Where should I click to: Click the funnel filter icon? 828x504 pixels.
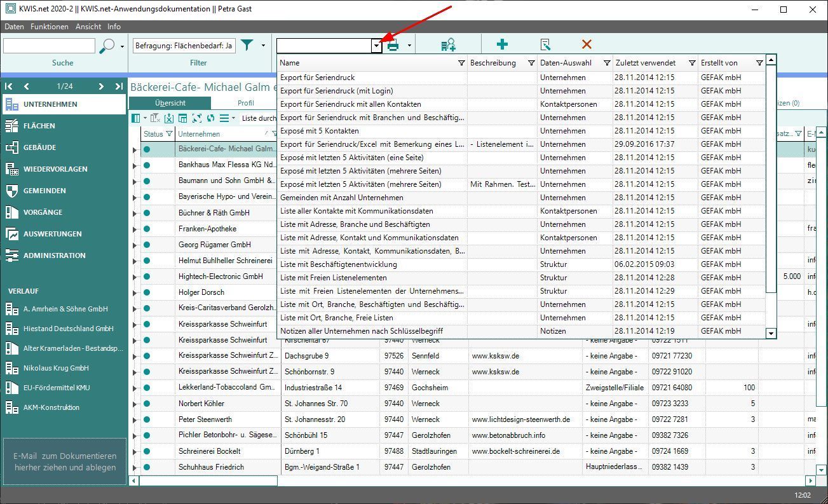[x=247, y=45]
